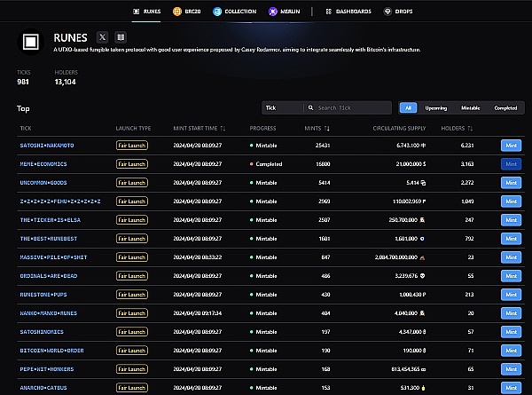Viewport: 532px width, 395px height.
Task: Sort by Mint Start Time arrows
Action: click(223, 128)
